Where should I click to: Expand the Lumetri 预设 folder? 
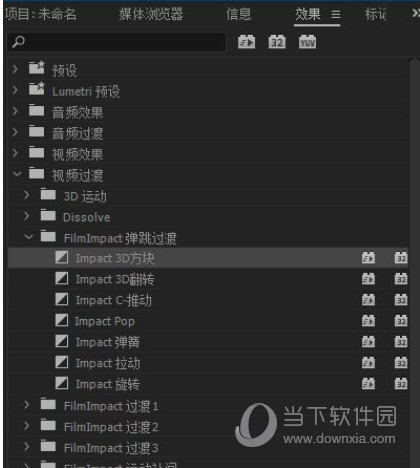click(x=15, y=90)
